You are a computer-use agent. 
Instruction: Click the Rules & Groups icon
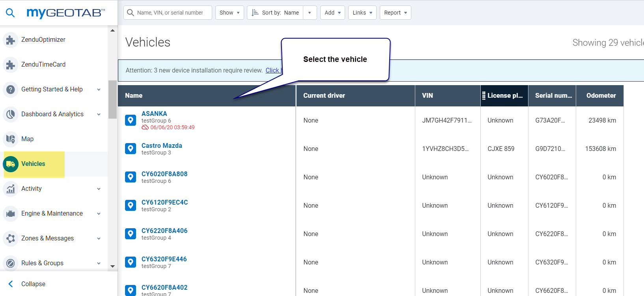(x=11, y=263)
